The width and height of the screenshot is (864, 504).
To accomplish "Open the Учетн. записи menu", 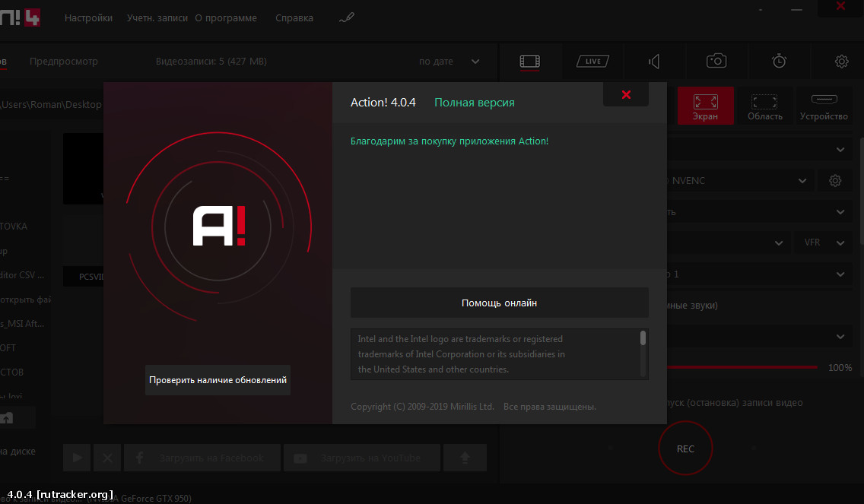I will point(157,17).
